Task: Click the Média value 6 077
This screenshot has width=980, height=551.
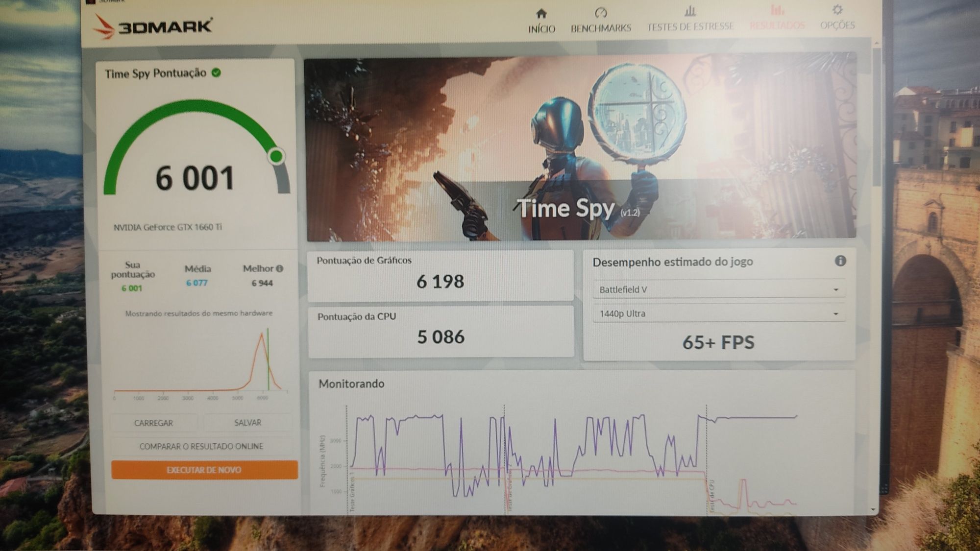Action: [x=196, y=283]
